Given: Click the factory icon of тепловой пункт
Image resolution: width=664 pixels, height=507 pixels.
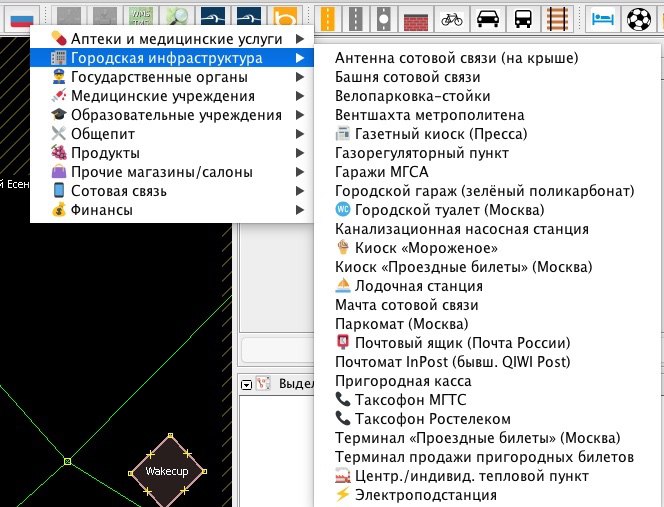Looking at the screenshot, I should 343,475.
